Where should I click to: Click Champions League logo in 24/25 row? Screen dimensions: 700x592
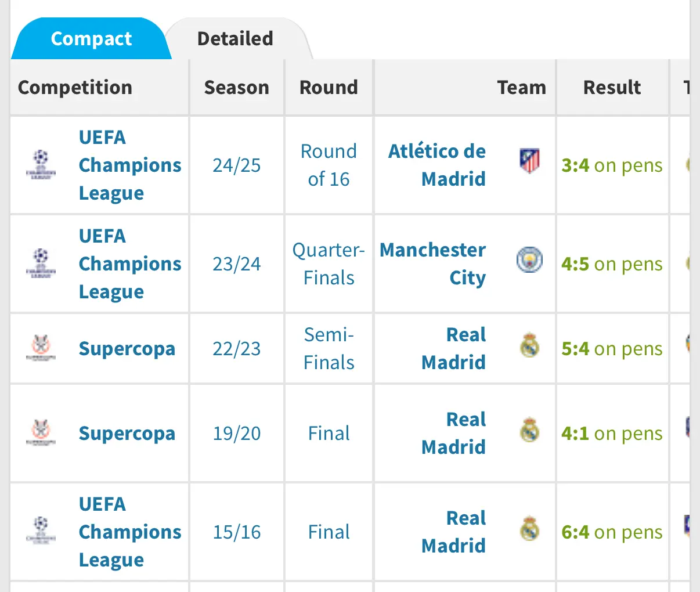41,165
